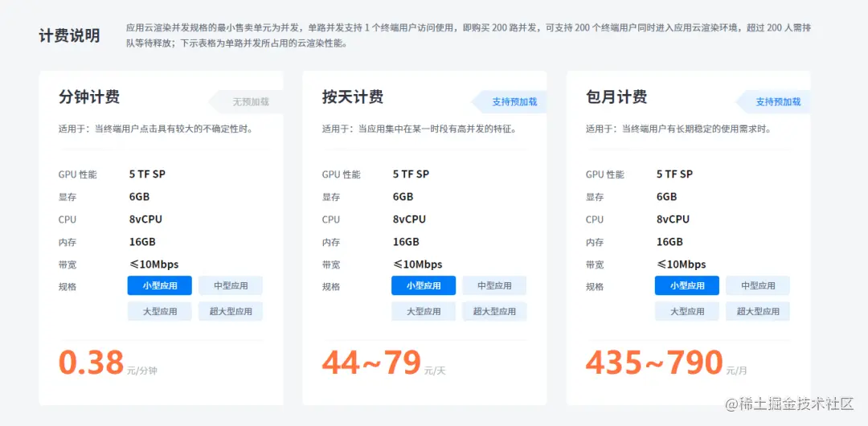Click the 435~790 元/月 price
Viewport: 868px width, 426px height.
click(666, 363)
